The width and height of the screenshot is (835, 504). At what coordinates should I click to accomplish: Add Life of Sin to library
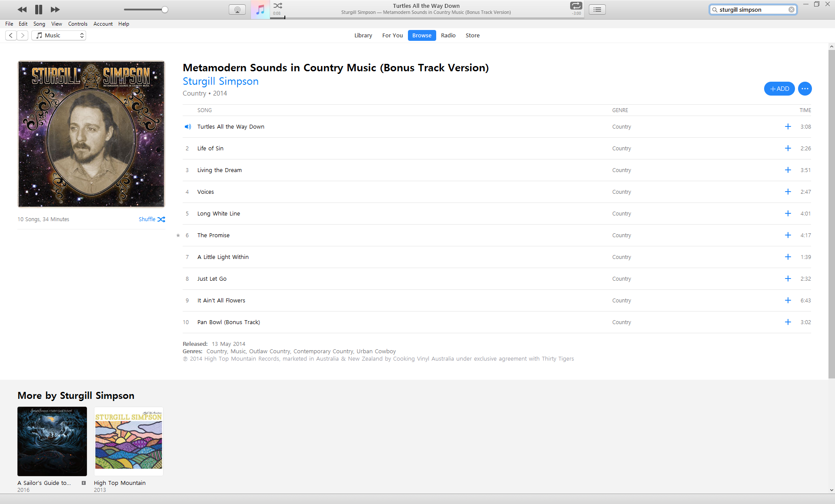tap(788, 148)
